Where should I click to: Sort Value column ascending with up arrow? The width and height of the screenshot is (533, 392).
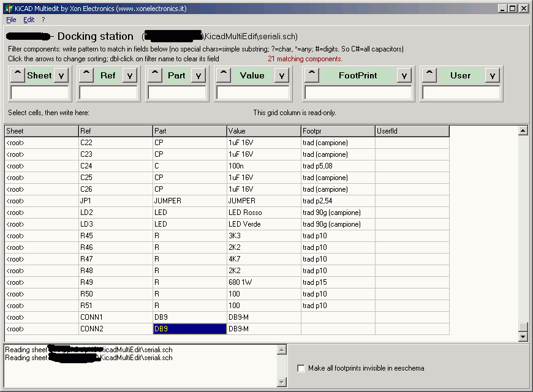(x=224, y=75)
